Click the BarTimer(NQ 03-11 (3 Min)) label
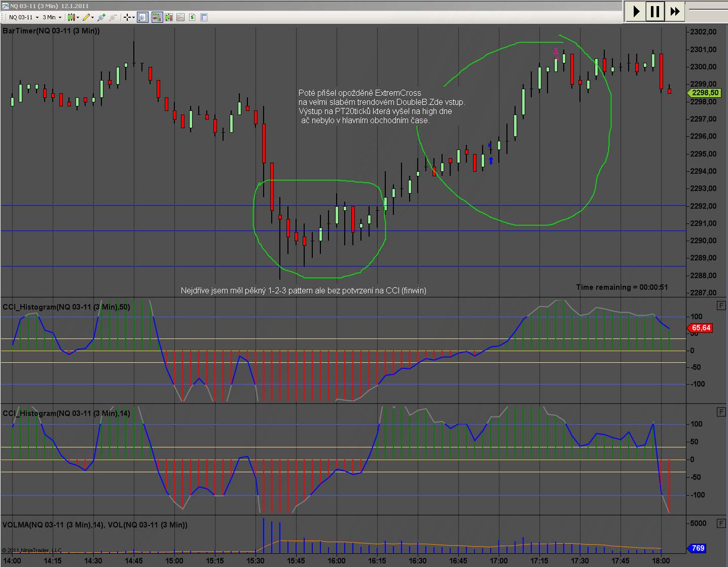Viewport: 728px width, 567px height. [x=51, y=31]
